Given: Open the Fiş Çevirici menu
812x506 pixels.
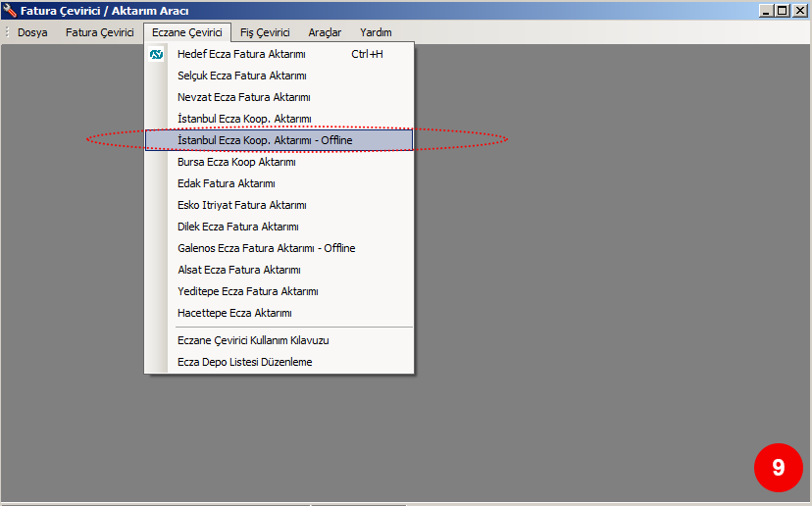Looking at the screenshot, I should coord(265,32).
